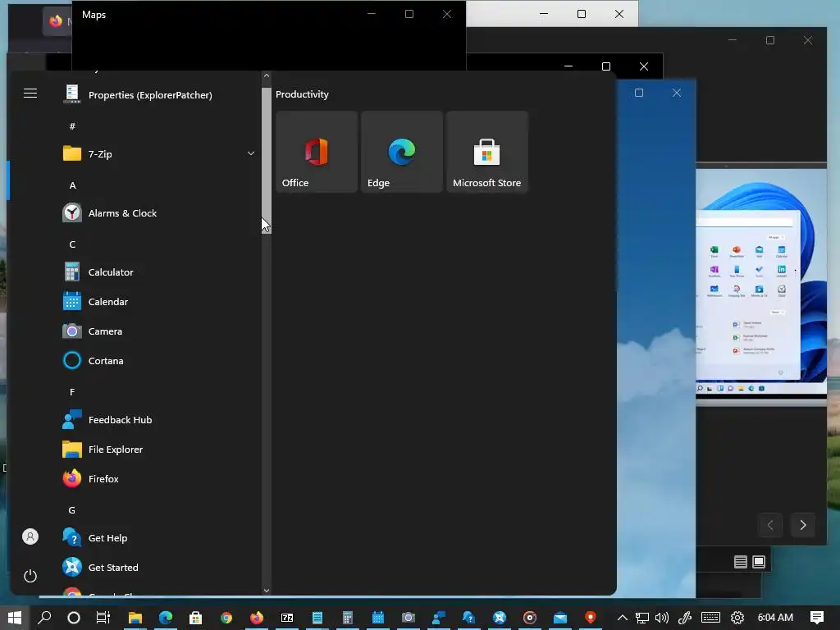
Task: Click the Windows 11 preview thumbnail image
Action: 761,285
